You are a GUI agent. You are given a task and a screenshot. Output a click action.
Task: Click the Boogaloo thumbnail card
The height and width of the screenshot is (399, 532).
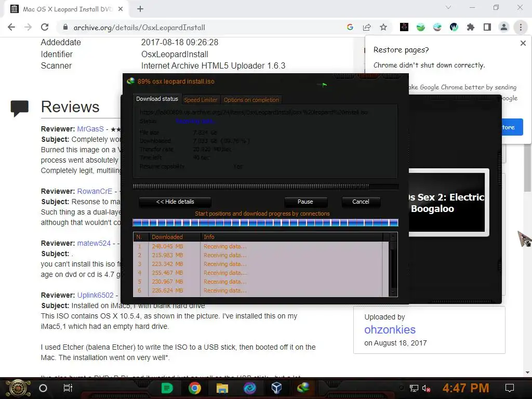tap(448, 203)
